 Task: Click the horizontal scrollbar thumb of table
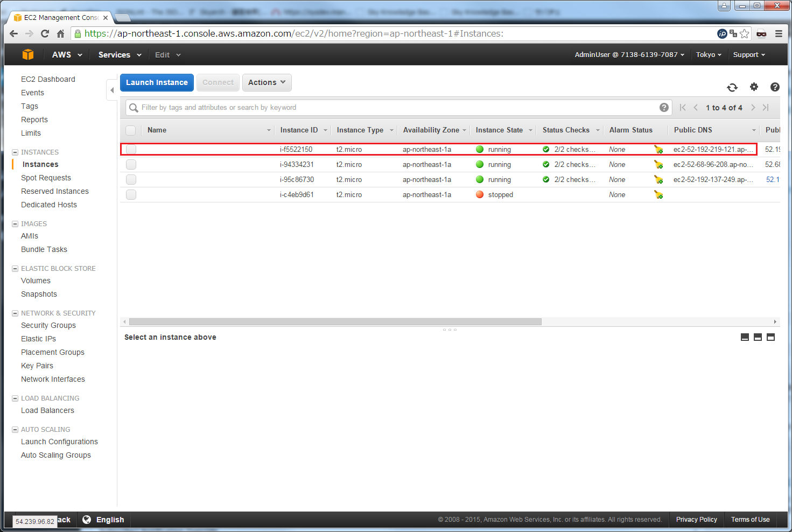point(335,321)
